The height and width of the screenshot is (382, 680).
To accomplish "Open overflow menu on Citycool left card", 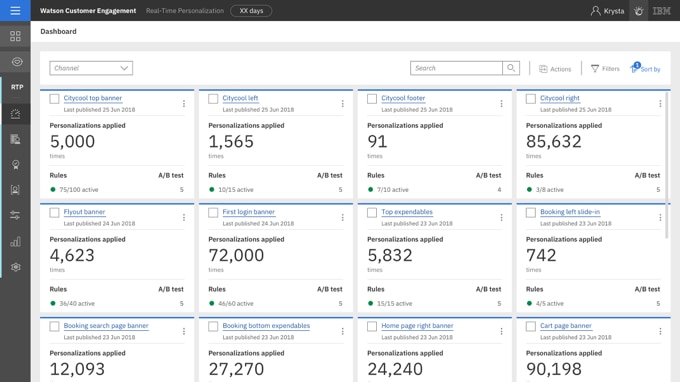I will [x=343, y=104].
